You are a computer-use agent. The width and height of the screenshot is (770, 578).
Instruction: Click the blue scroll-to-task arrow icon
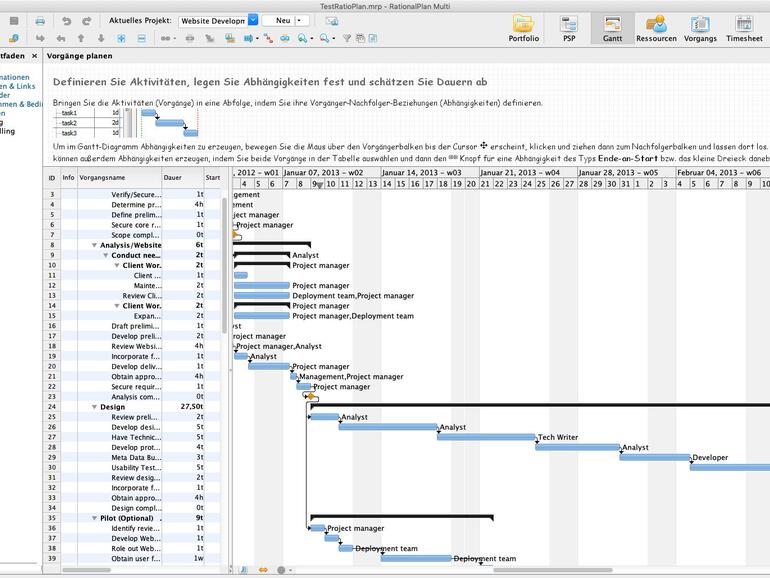(x=248, y=38)
